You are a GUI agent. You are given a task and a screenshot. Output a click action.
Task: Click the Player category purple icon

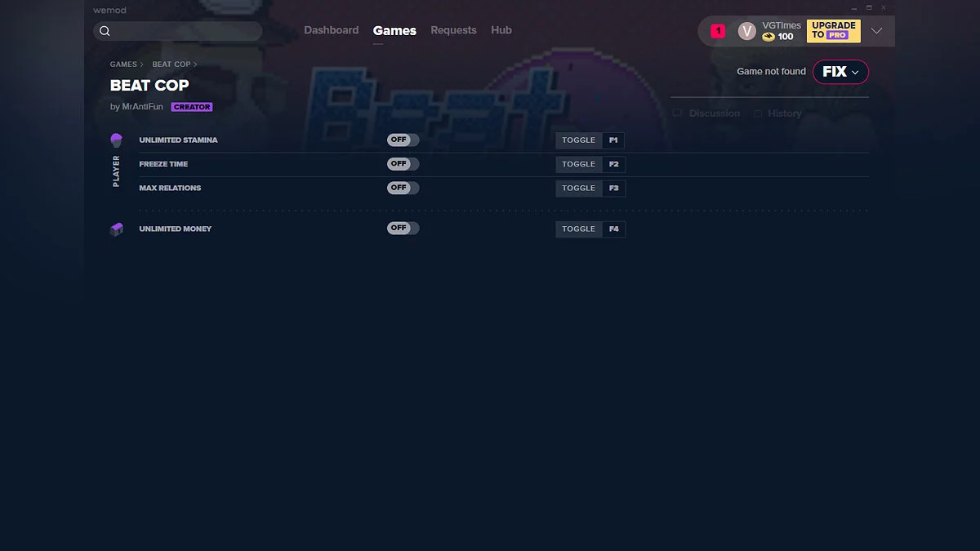116,140
